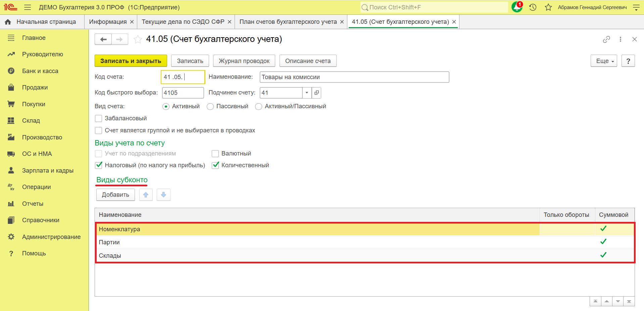Toggle Забалансовый checkbox
Viewport: 644px width, 311px height.
pyautogui.click(x=98, y=118)
